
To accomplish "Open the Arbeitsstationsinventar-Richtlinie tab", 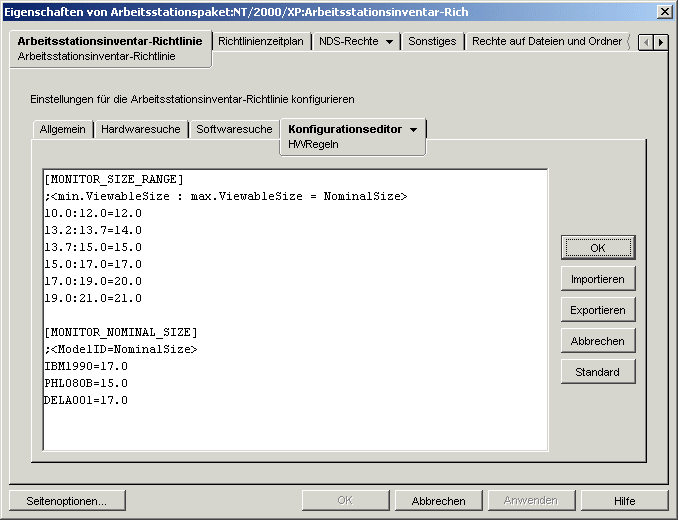I will 110,48.
